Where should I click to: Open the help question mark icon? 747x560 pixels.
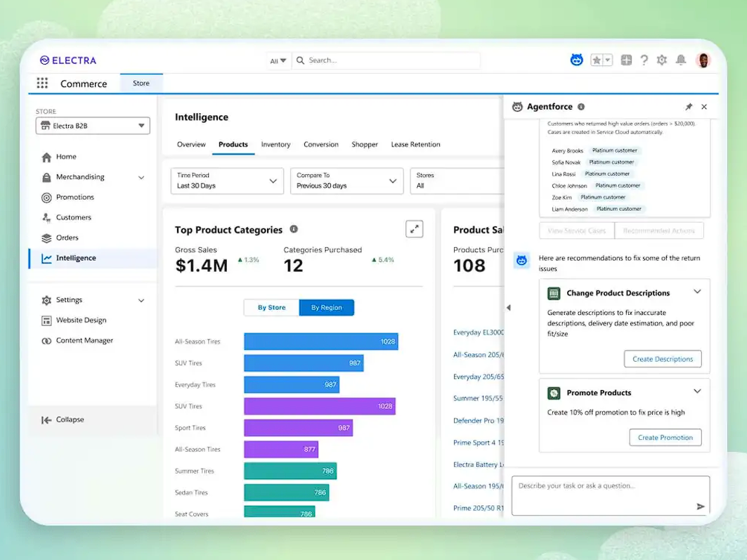pos(644,60)
